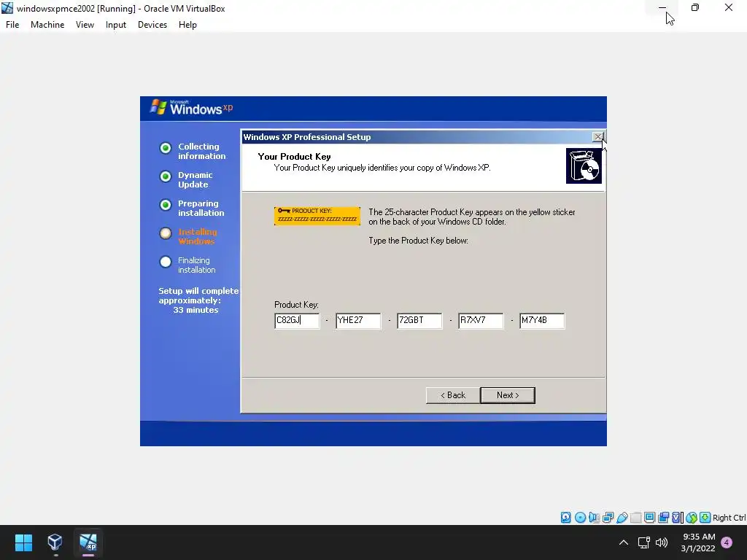Click the setup CD box icon
Viewport: 747px width, 560px height.
point(584,166)
